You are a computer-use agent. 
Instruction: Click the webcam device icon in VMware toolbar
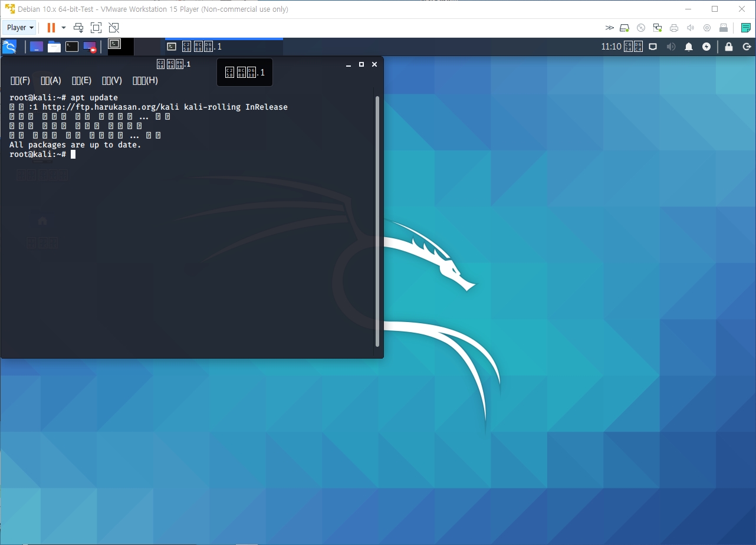point(707,28)
